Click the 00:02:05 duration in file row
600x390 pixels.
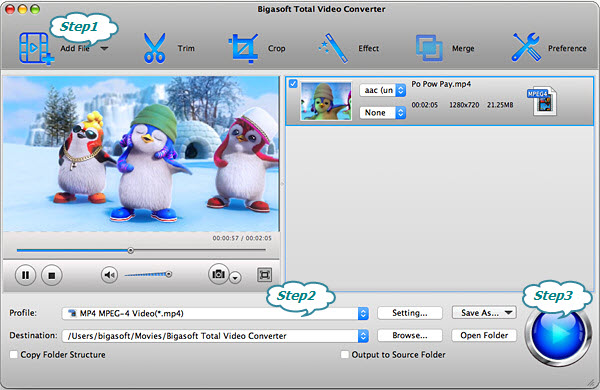click(424, 105)
